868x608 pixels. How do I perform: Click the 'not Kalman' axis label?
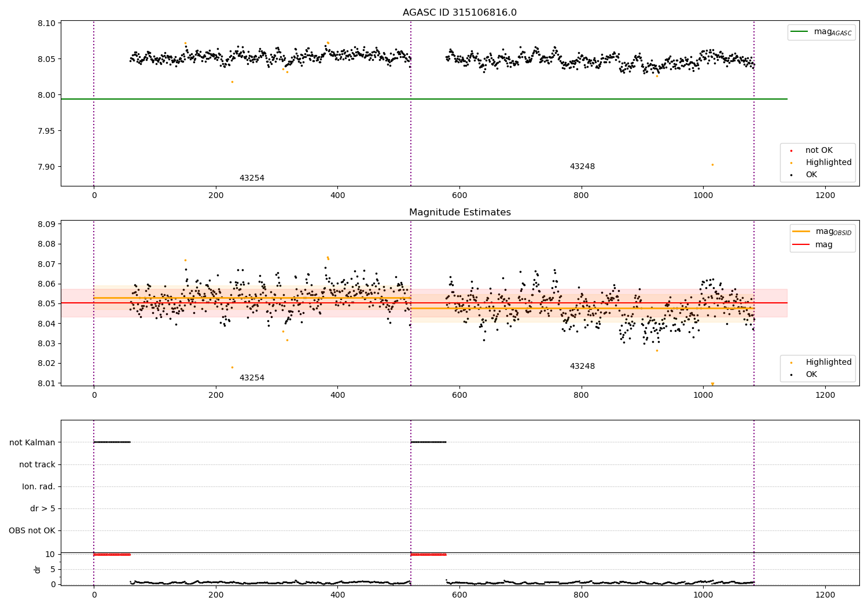click(x=32, y=442)
